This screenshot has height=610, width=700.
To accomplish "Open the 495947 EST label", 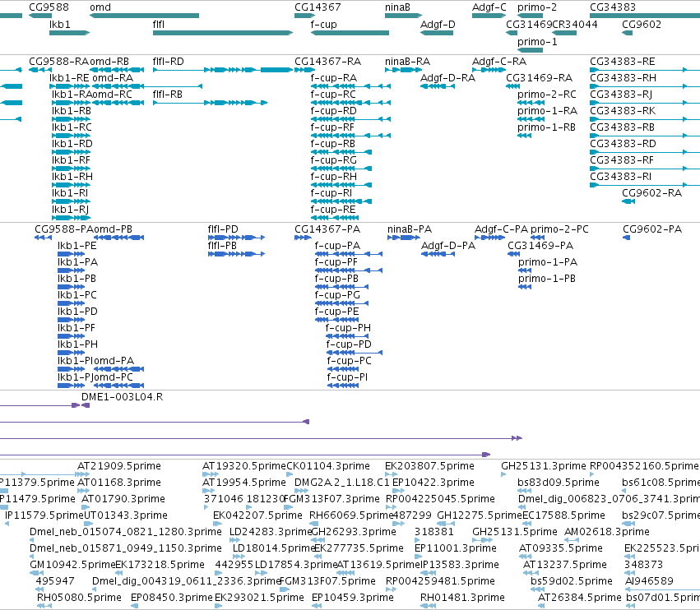I will (x=55, y=581).
